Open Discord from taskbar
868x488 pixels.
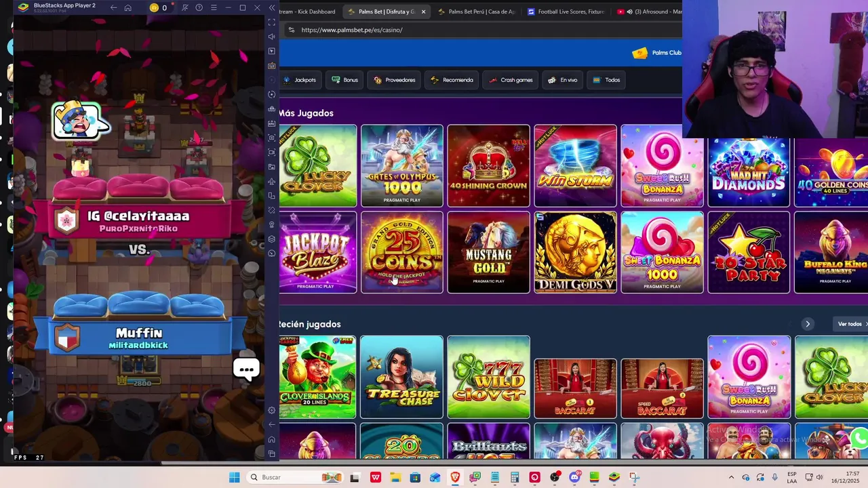[574, 477]
